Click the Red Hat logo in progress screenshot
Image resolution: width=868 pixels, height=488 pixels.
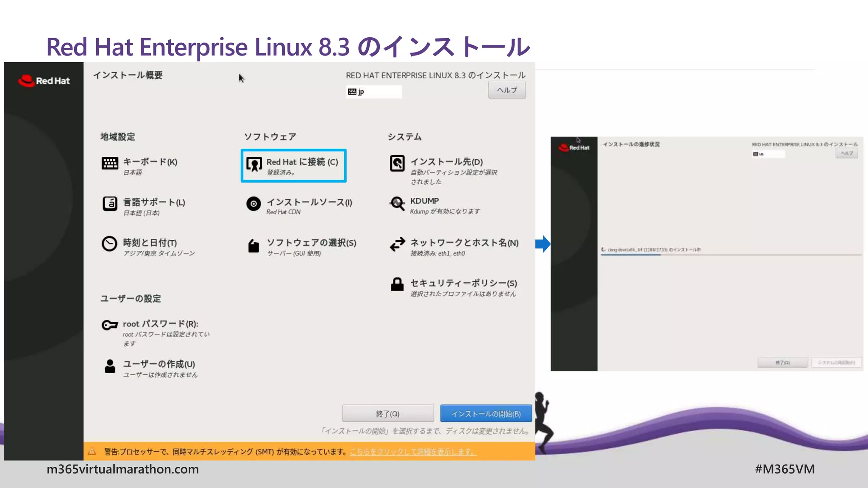point(574,147)
